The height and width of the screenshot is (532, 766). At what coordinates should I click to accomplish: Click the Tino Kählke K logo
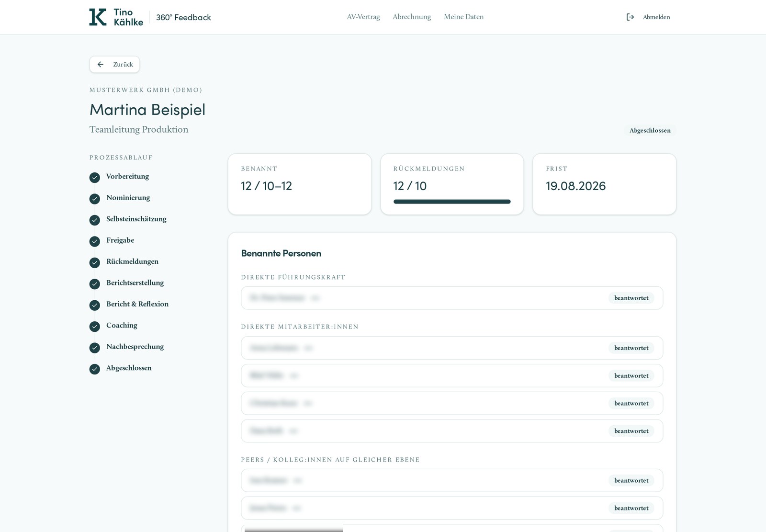(98, 17)
